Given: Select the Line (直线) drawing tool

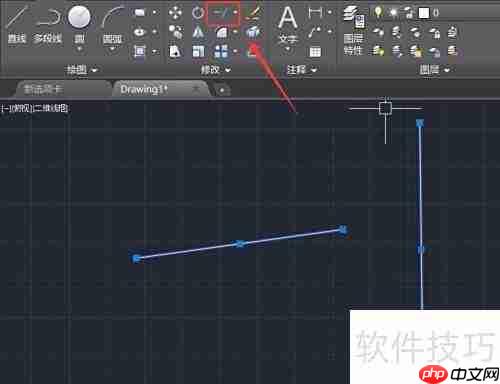Looking at the screenshot, I should [17, 23].
